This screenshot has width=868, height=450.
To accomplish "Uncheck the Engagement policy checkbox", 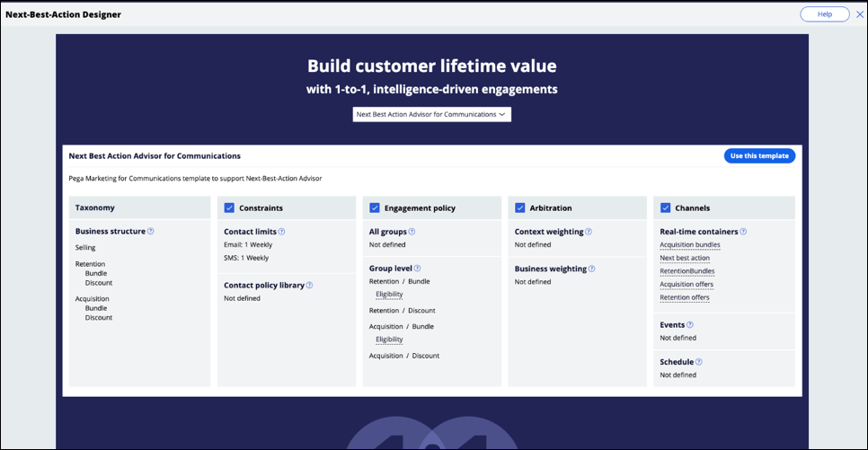I will coord(375,208).
